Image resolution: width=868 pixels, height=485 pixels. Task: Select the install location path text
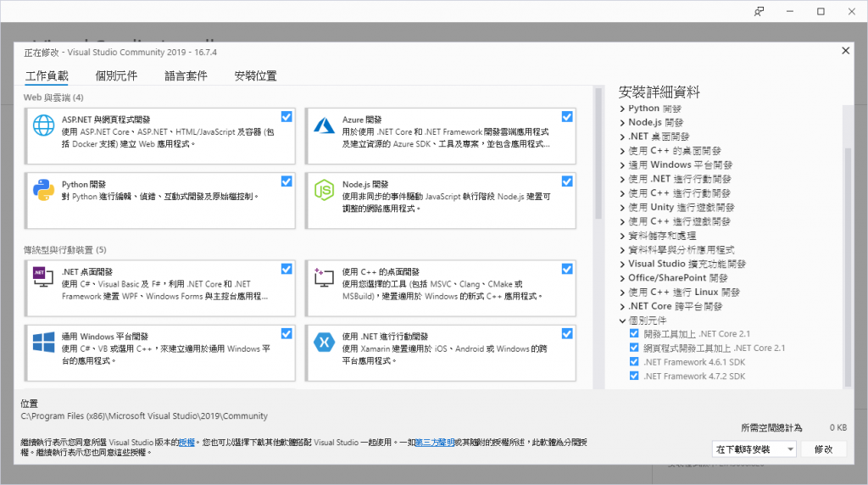point(144,415)
